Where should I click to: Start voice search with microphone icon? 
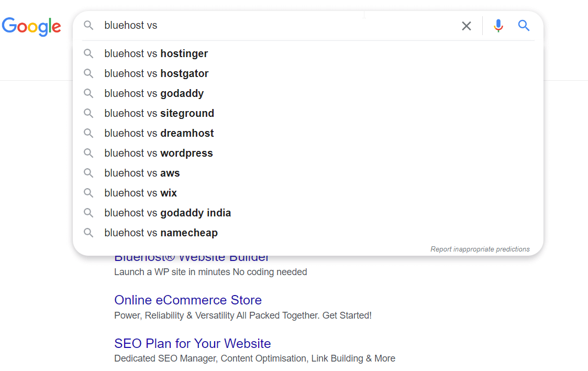[x=498, y=26]
